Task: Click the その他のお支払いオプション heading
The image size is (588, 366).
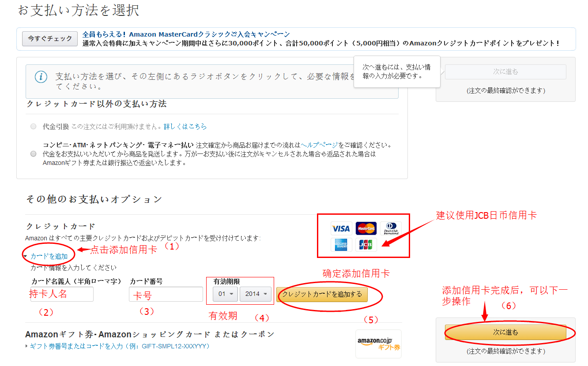Action: pyautogui.click(x=94, y=199)
